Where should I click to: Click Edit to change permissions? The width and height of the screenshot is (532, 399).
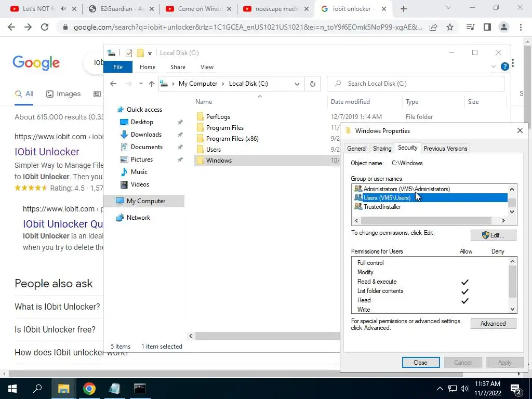coord(494,235)
